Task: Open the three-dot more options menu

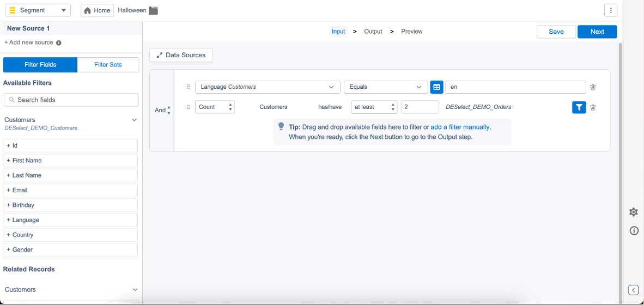Action: coord(611,10)
